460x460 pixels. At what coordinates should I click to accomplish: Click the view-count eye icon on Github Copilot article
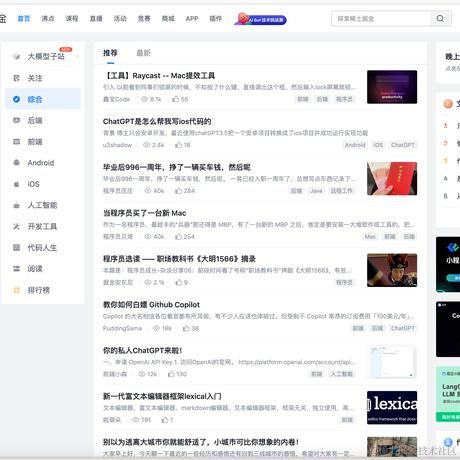point(156,328)
